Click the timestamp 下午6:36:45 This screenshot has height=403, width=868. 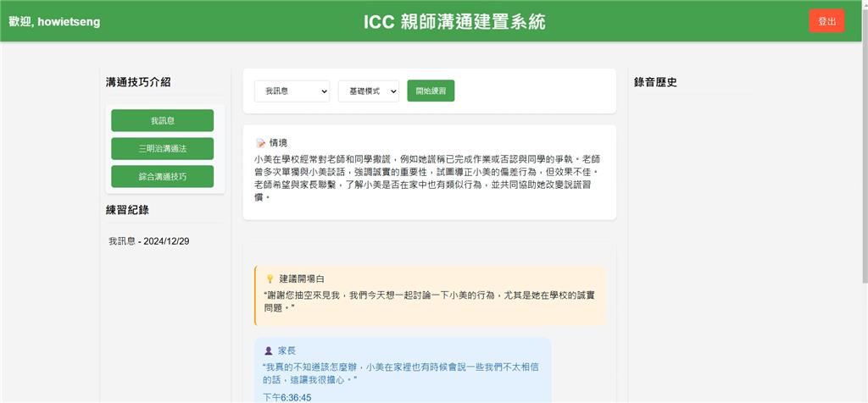pyautogui.click(x=287, y=397)
